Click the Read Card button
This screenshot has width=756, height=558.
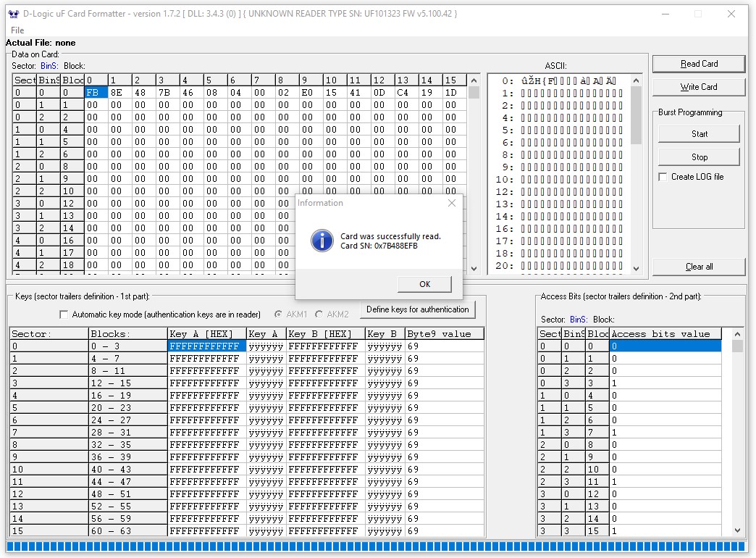699,64
